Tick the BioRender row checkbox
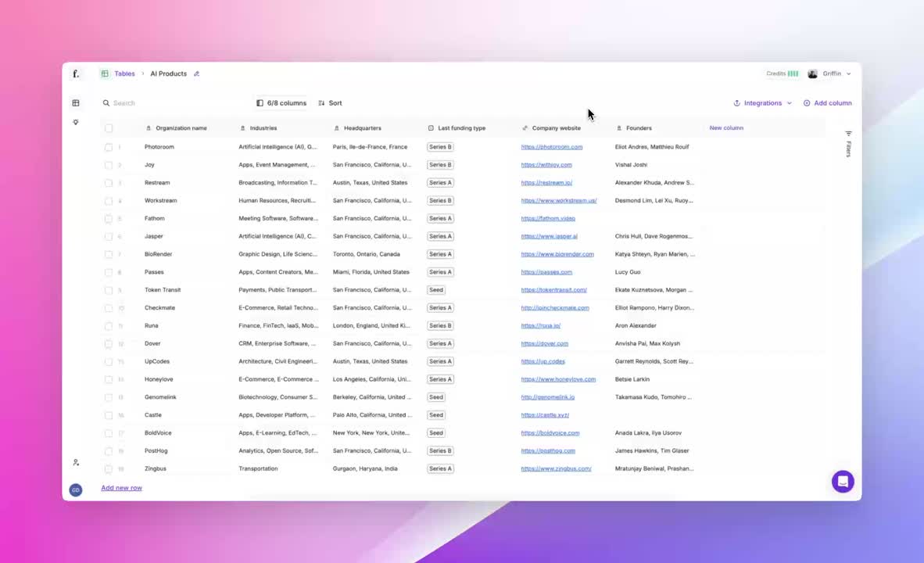924x563 pixels. 109,255
